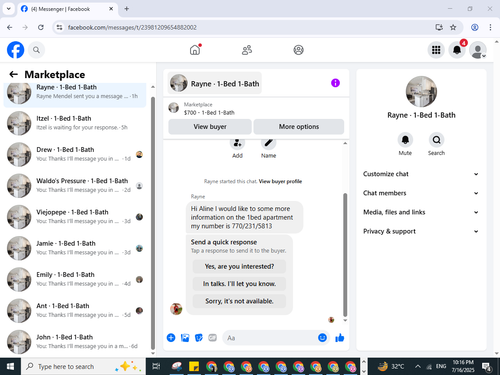Open Ant 1-Bed 1-Bath conversation

pos(75,311)
